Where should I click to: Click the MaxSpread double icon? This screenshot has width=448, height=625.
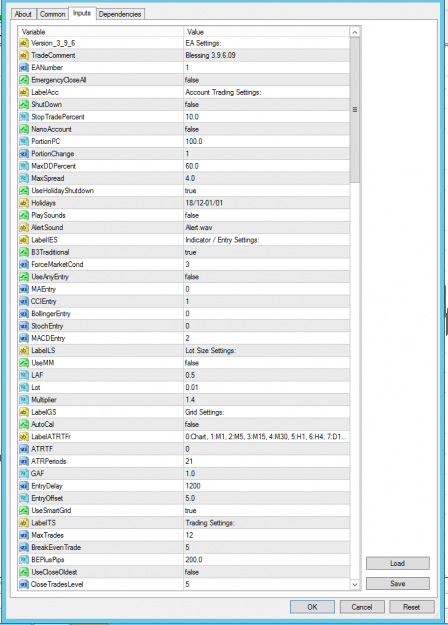click(24, 179)
